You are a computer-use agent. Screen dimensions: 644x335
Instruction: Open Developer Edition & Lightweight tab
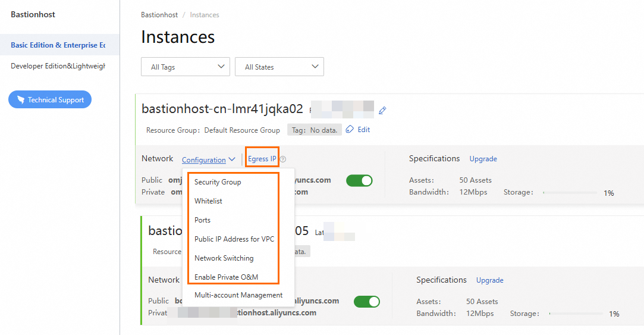58,66
